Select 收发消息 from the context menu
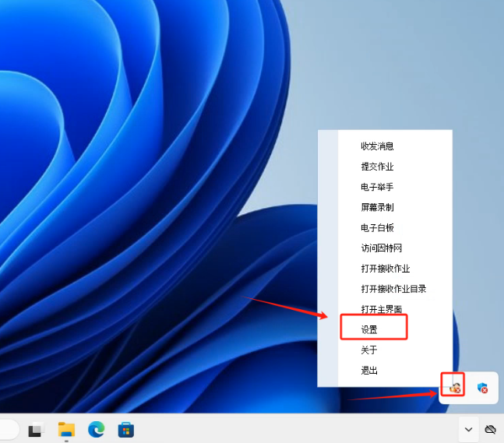 point(377,146)
